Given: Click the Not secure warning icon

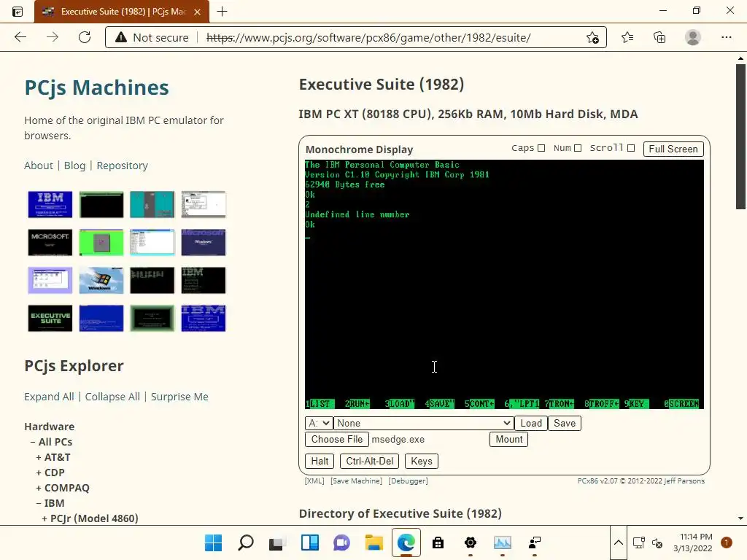Looking at the screenshot, I should click(121, 37).
